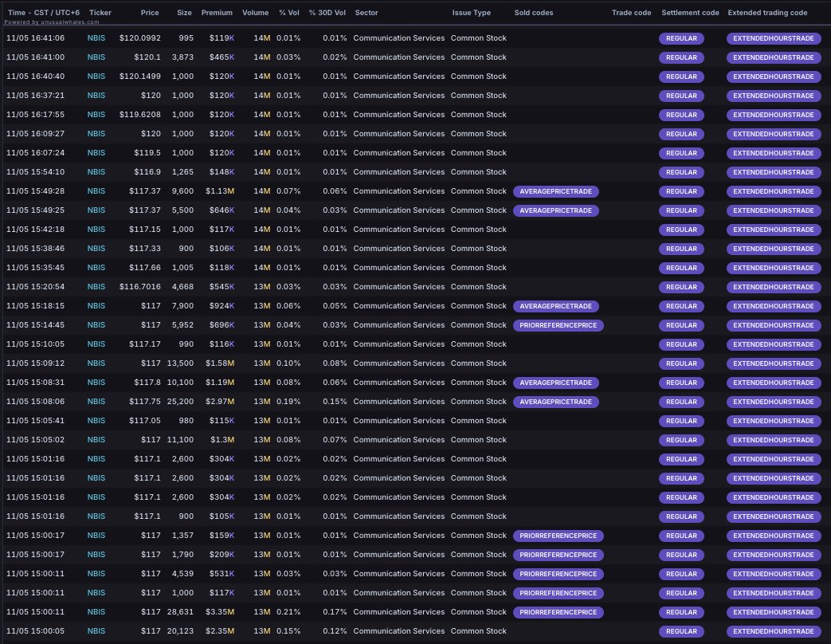
Task: Click REGULAR tag in the 16:41:06 row
Action: click(x=681, y=38)
